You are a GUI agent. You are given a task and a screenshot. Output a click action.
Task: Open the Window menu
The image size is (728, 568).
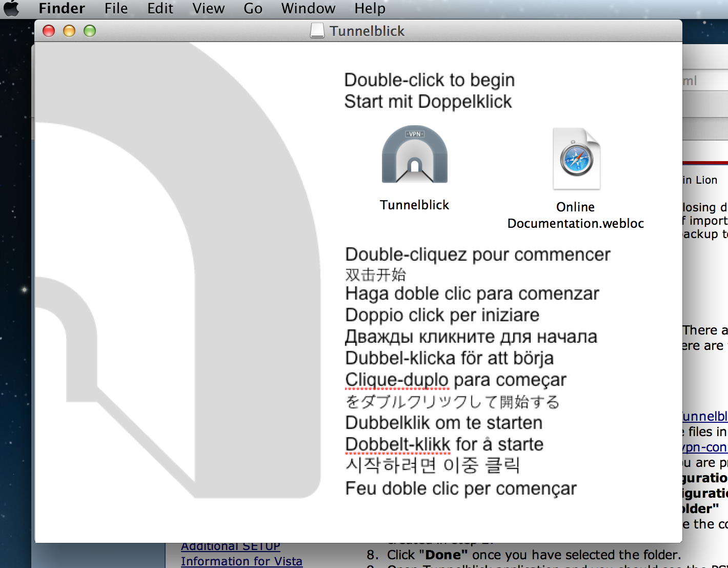point(308,8)
